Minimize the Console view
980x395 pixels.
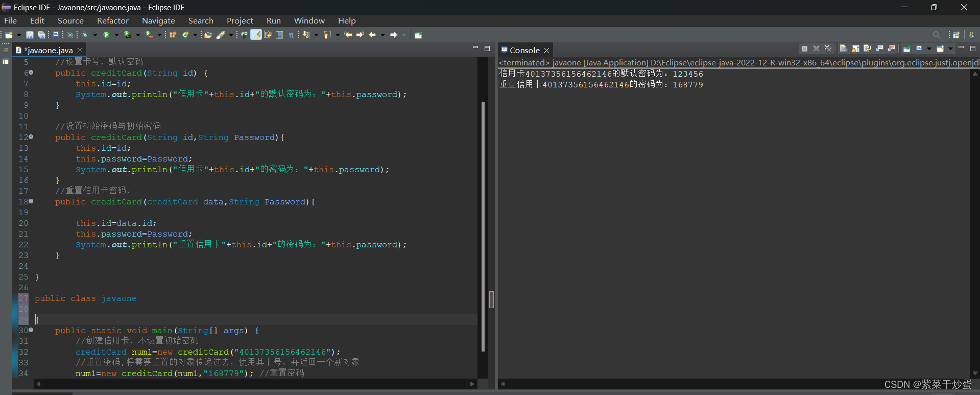961,48
